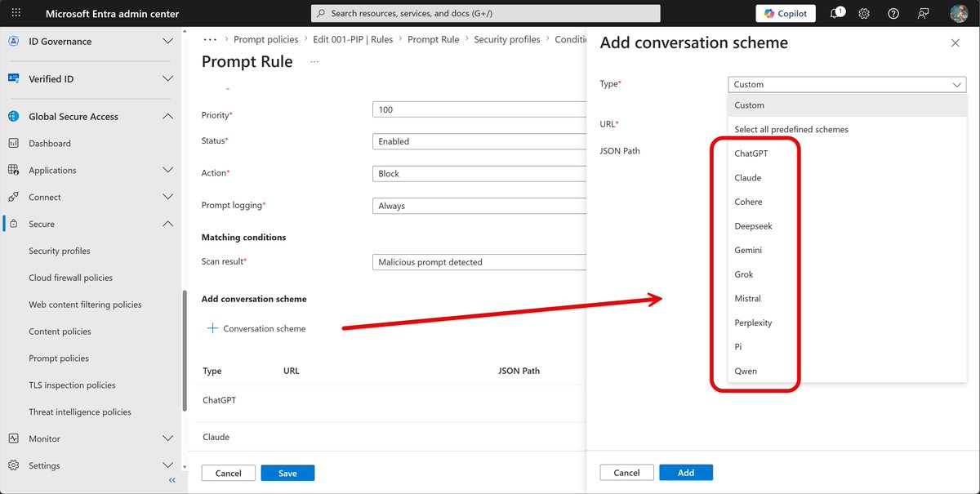Choose Select all predefined schemes option

coord(847,129)
